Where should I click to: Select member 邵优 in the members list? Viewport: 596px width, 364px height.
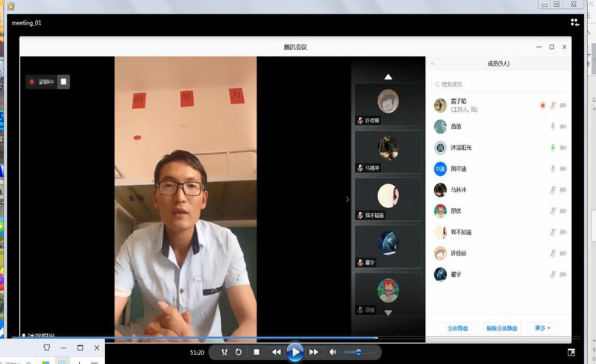pyautogui.click(x=457, y=211)
